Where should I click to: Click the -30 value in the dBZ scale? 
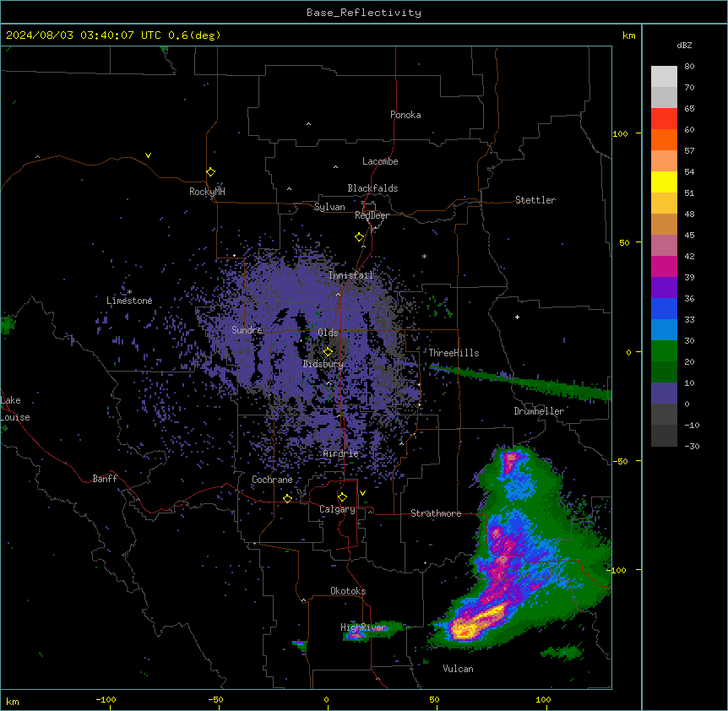pyautogui.click(x=692, y=446)
